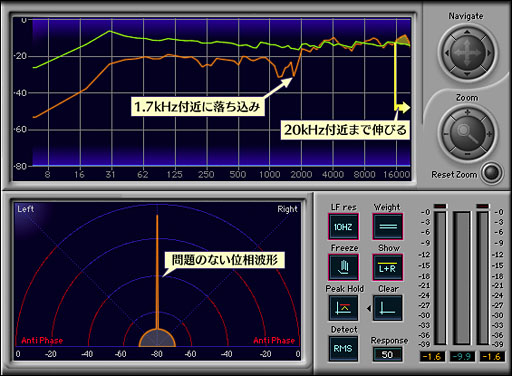Enable the Peak Hold button
This screenshot has width=512, height=376.
343,308
